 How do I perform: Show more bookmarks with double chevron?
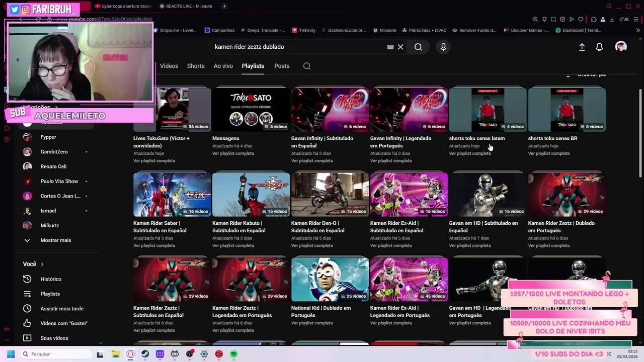tap(638, 30)
